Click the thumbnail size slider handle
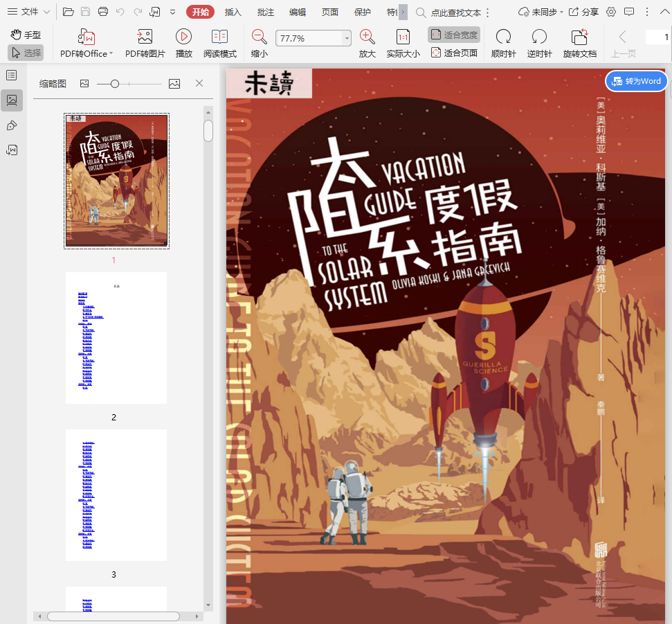The height and width of the screenshot is (624, 672). coord(115,84)
